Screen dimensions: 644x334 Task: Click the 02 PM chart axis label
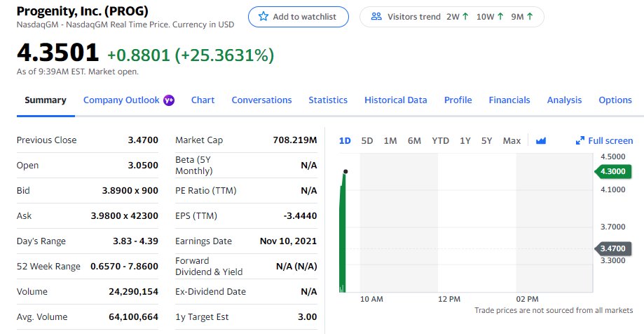tap(528, 299)
